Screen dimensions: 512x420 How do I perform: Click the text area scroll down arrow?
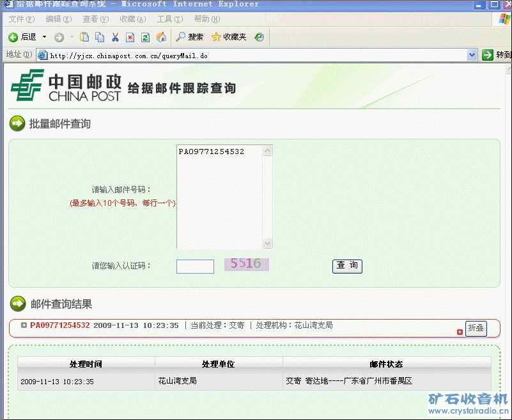pos(267,244)
